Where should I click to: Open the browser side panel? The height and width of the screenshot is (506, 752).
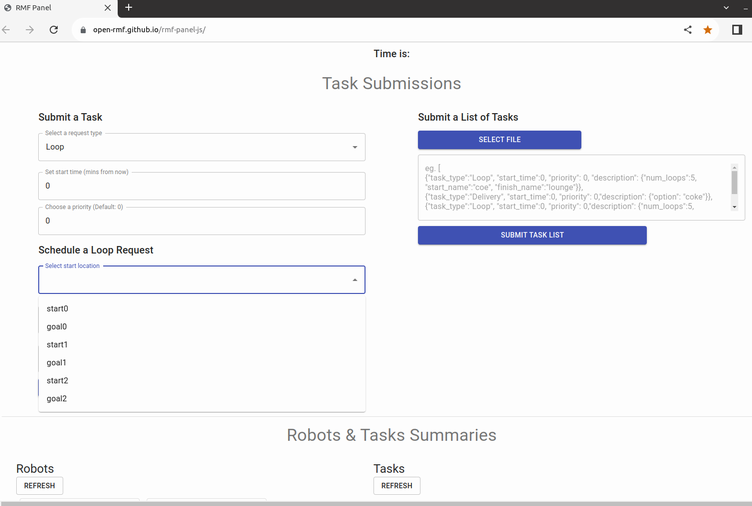coord(737,30)
